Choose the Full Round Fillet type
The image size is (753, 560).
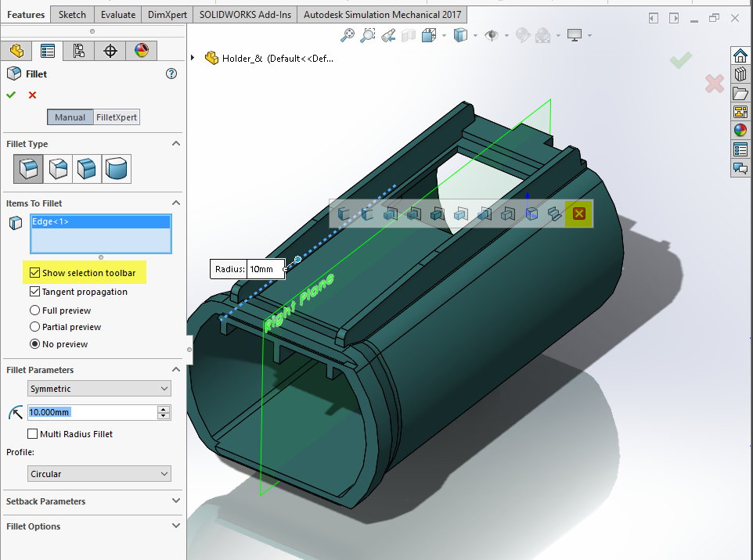tap(116, 168)
